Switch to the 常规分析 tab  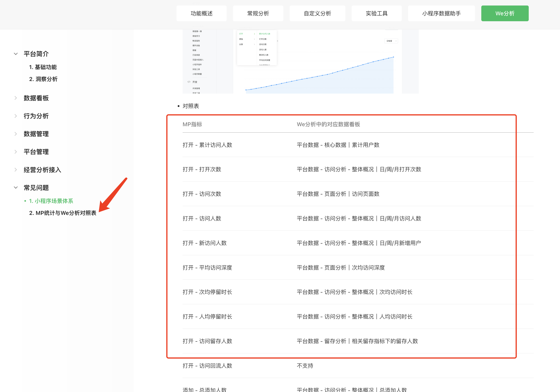coord(258,13)
